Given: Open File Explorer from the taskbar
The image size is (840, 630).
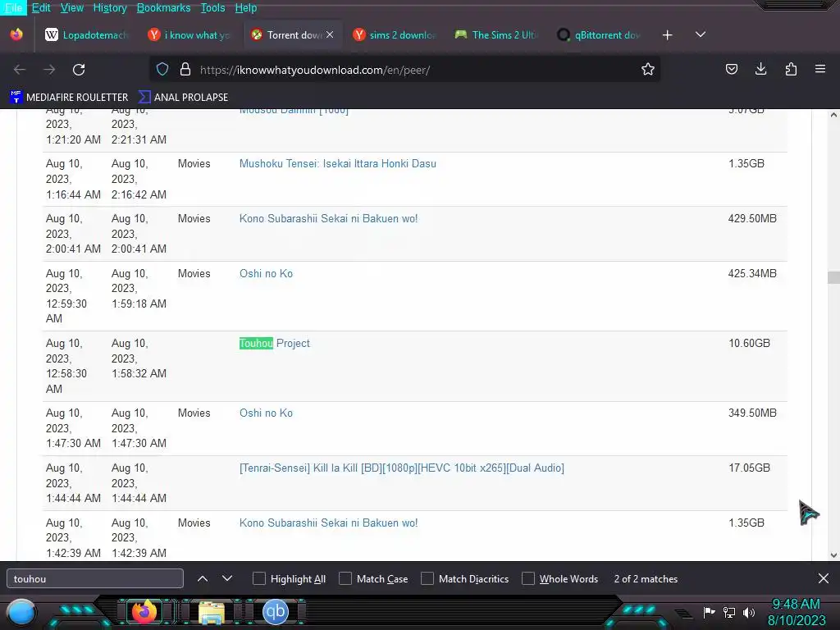Looking at the screenshot, I should tap(212, 612).
